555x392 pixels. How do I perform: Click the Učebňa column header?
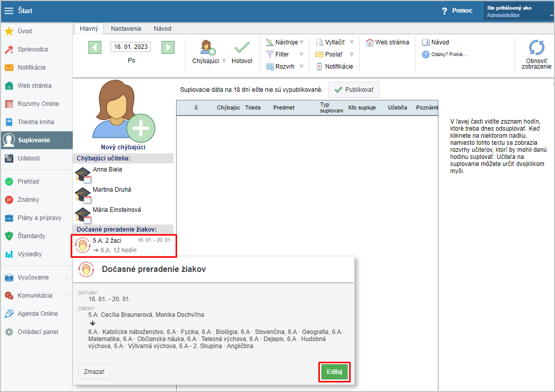397,107
